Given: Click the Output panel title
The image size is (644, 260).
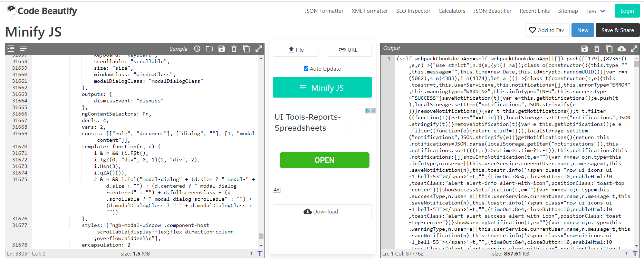Looking at the screenshot, I should pyautogui.click(x=392, y=48).
